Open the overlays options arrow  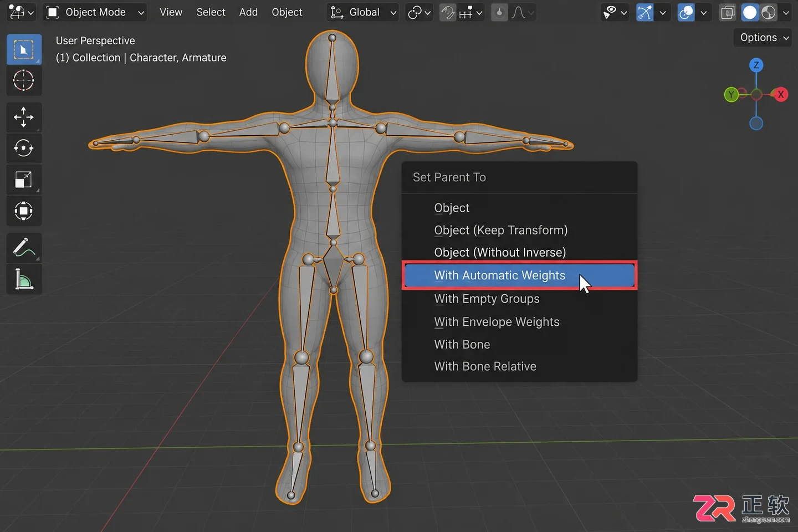point(703,12)
